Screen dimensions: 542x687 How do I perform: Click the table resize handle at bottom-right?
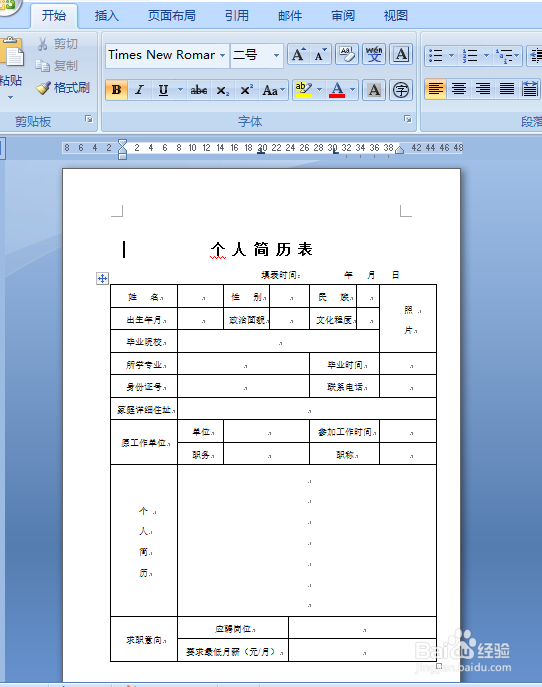click(439, 666)
